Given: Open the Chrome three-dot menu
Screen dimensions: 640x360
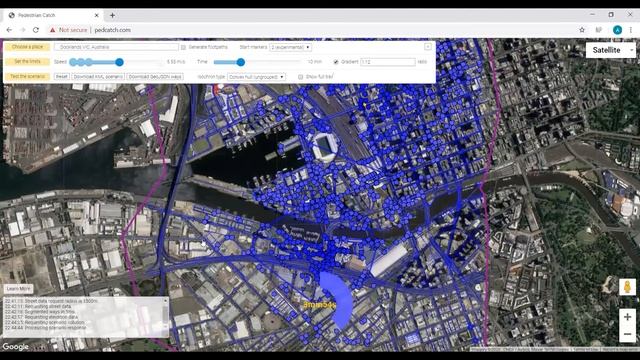Looking at the screenshot, I should 631,30.
